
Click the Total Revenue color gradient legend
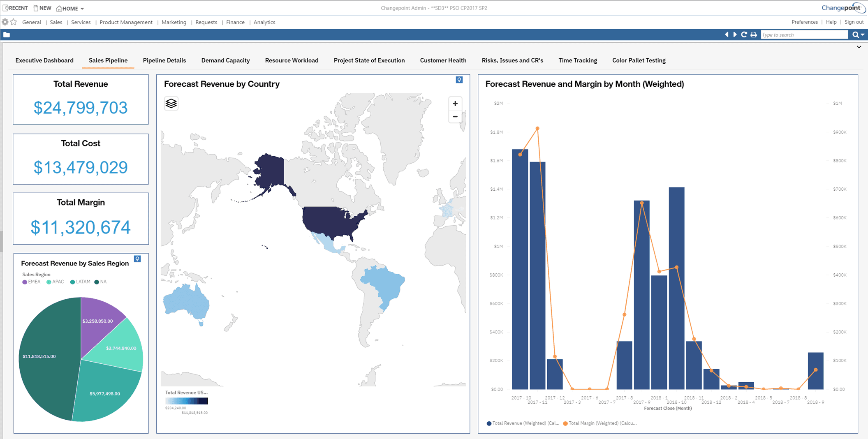(187, 401)
